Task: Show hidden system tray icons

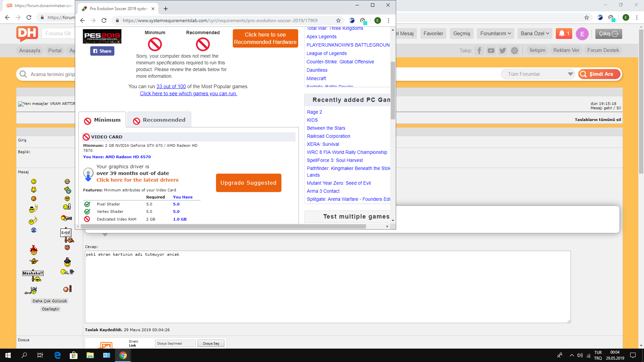Action: [572, 355]
